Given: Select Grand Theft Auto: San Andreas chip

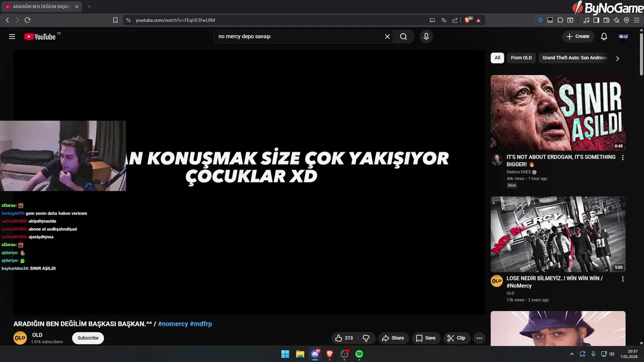Looking at the screenshot, I should click(x=575, y=58).
